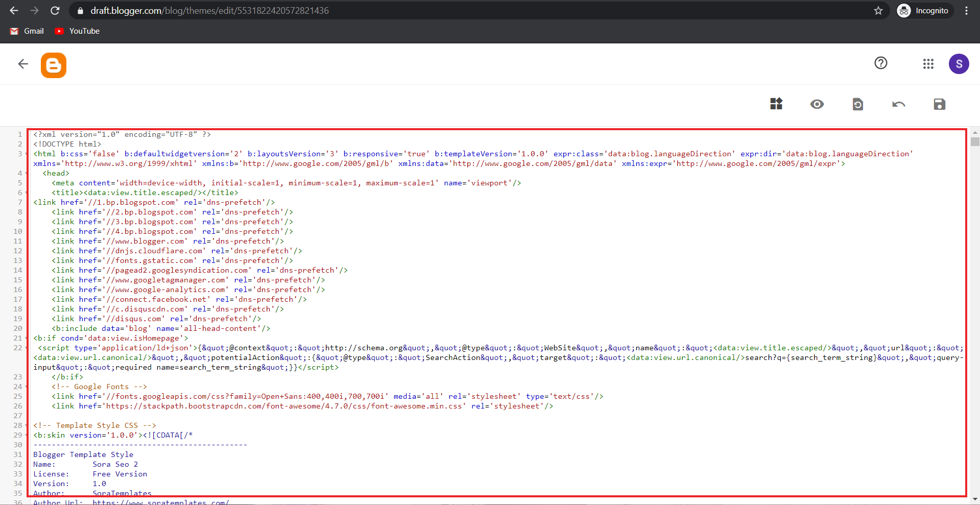Click the '//pagead2.googlesyndication.com' line

point(200,270)
